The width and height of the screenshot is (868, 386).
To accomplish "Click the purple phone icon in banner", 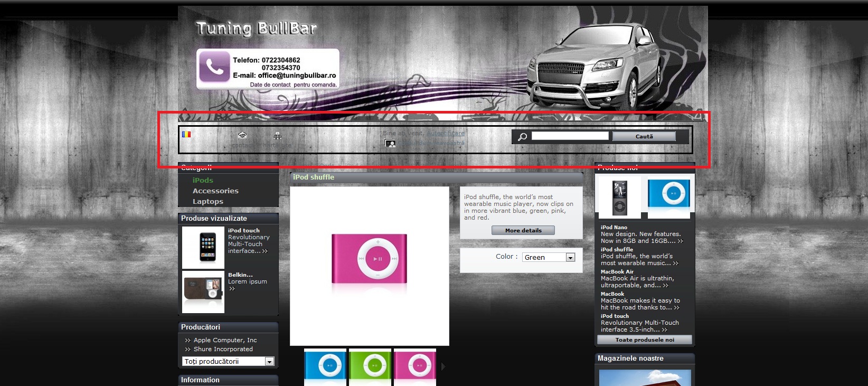I will 214,67.
